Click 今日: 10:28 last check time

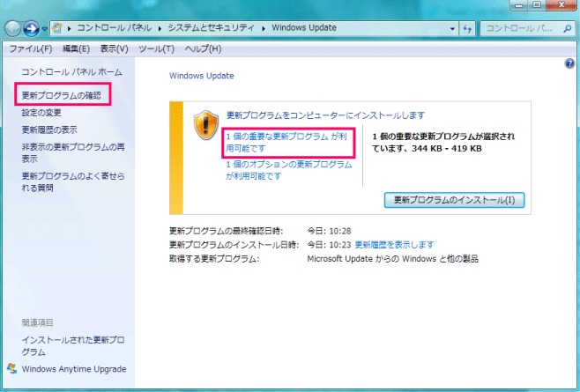(x=329, y=231)
